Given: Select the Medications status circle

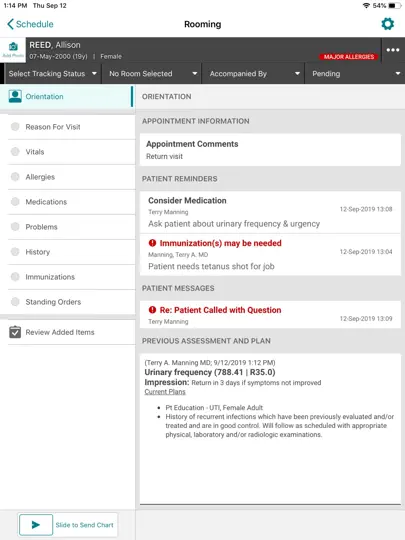Looking at the screenshot, I should coord(15,202).
